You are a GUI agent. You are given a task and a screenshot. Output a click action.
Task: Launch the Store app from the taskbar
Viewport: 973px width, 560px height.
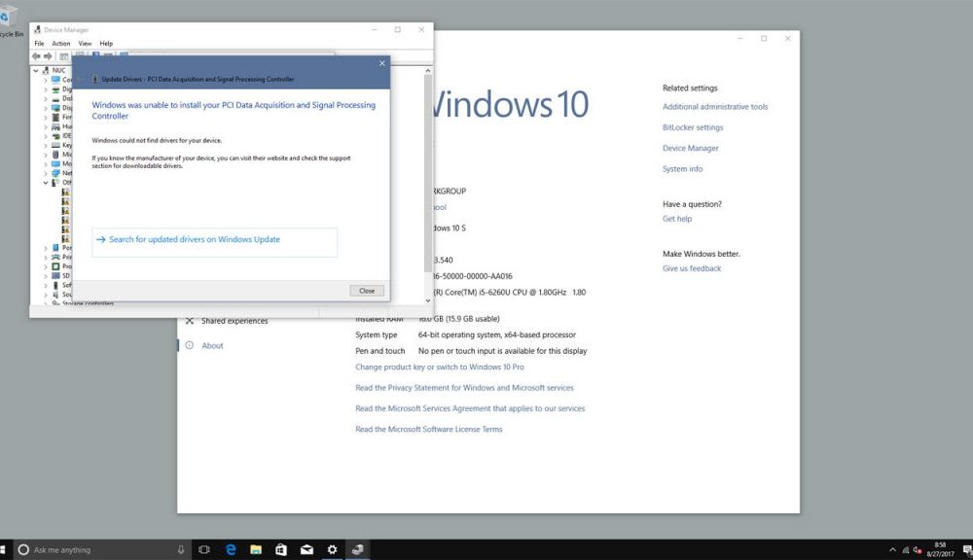click(x=281, y=549)
